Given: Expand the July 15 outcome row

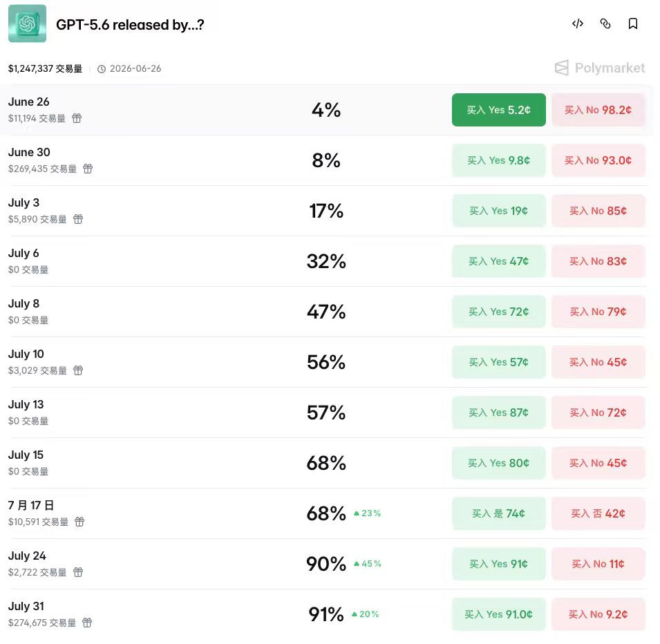Looking at the screenshot, I should [328, 463].
